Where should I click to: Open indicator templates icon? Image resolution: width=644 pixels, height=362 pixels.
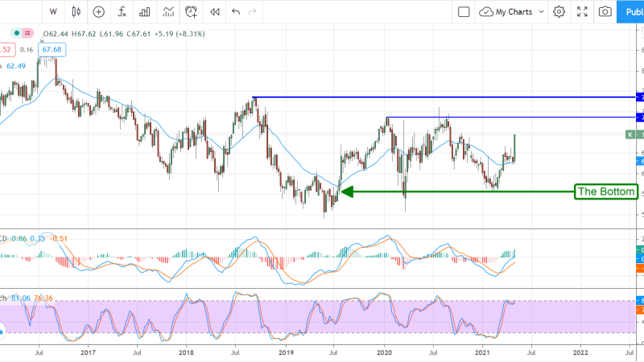(168, 12)
